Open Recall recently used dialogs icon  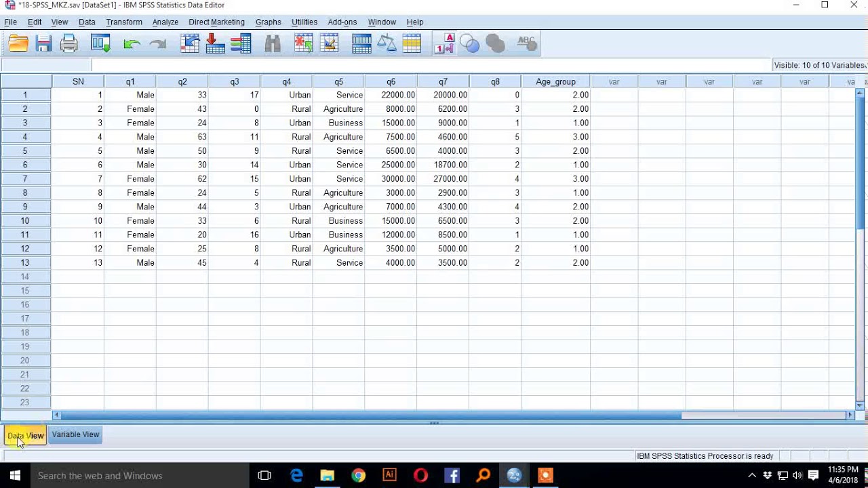tap(100, 44)
